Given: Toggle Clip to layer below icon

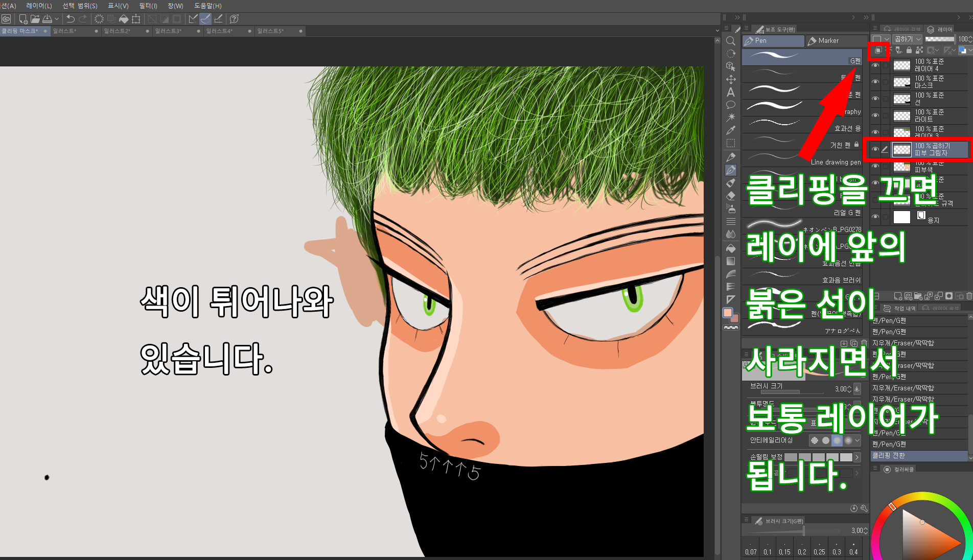Looking at the screenshot, I should point(878,50).
